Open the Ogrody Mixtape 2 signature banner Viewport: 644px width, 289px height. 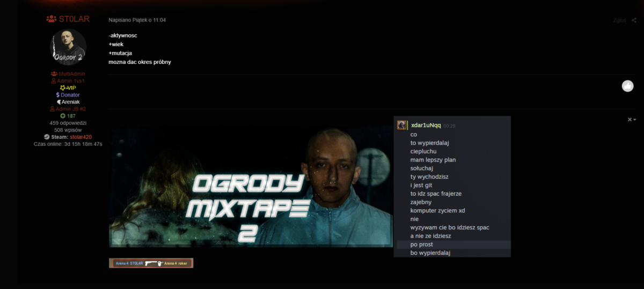coord(251,186)
